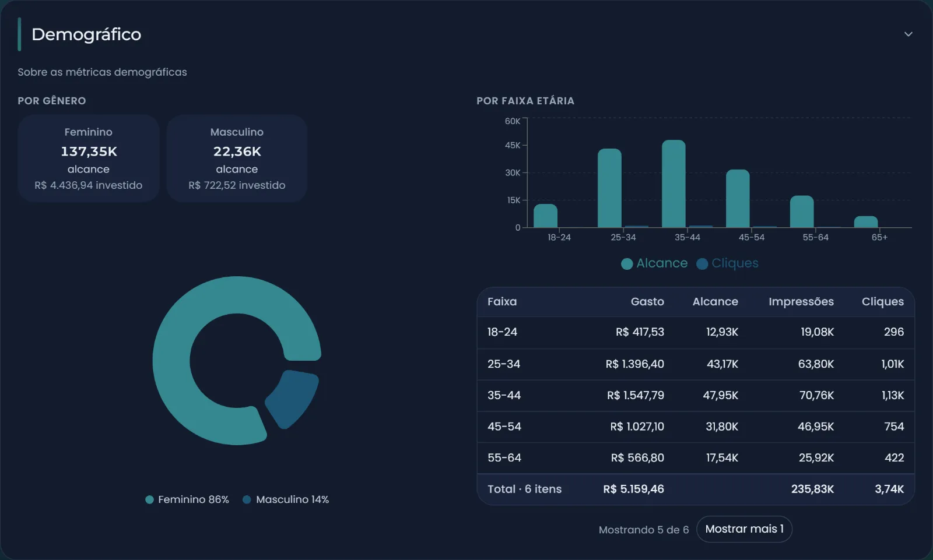933x560 pixels.
Task: Select the 45-54 row label in table
Action: [x=504, y=427]
